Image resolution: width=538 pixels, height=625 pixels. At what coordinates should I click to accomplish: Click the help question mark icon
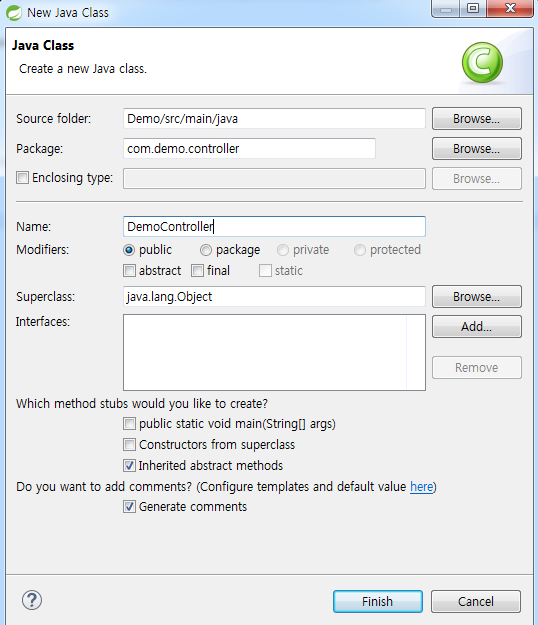[x=32, y=600]
